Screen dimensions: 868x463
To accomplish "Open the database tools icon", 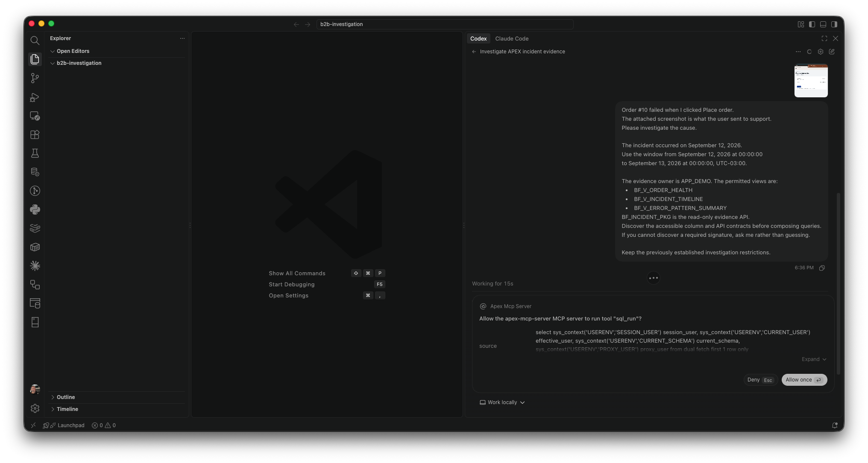I will pyautogui.click(x=35, y=172).
